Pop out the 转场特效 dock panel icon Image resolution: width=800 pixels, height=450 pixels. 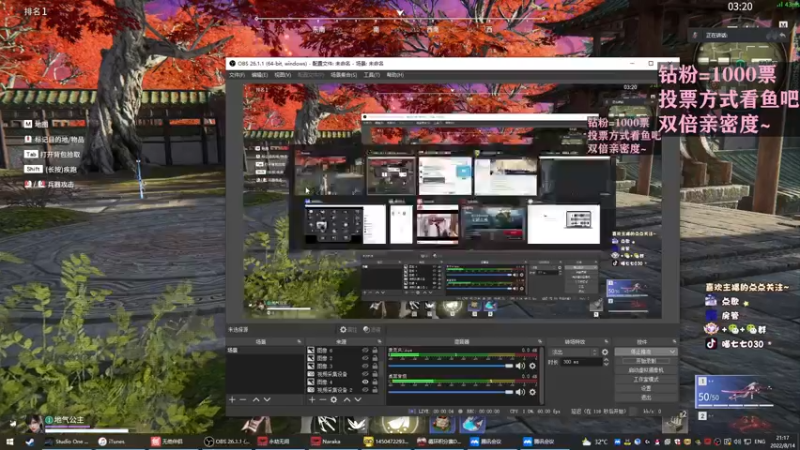coord(606,341)
